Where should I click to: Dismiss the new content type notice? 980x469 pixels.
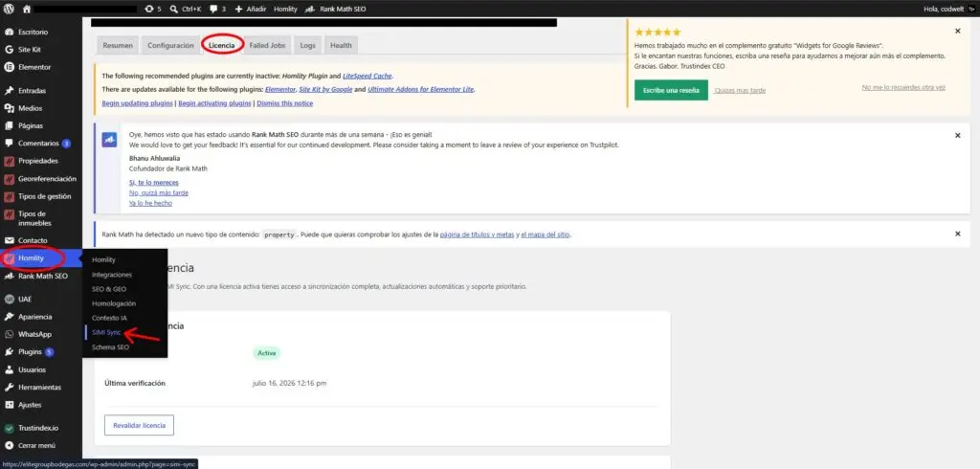[x=957, y=234]
